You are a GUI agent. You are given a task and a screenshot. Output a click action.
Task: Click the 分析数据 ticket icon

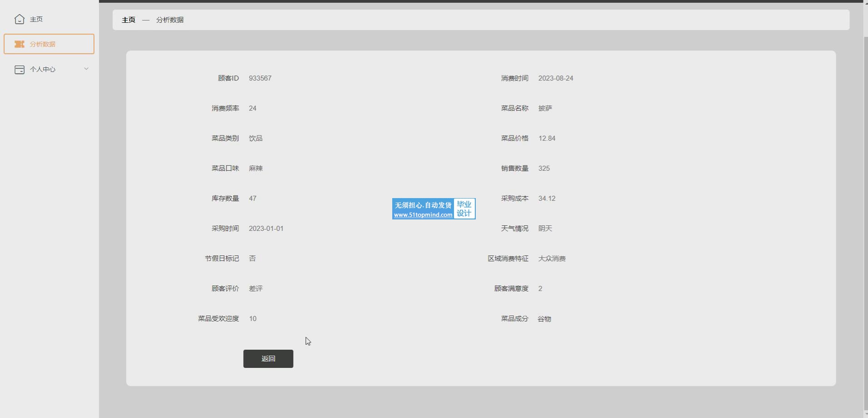(x=19, y=44)
